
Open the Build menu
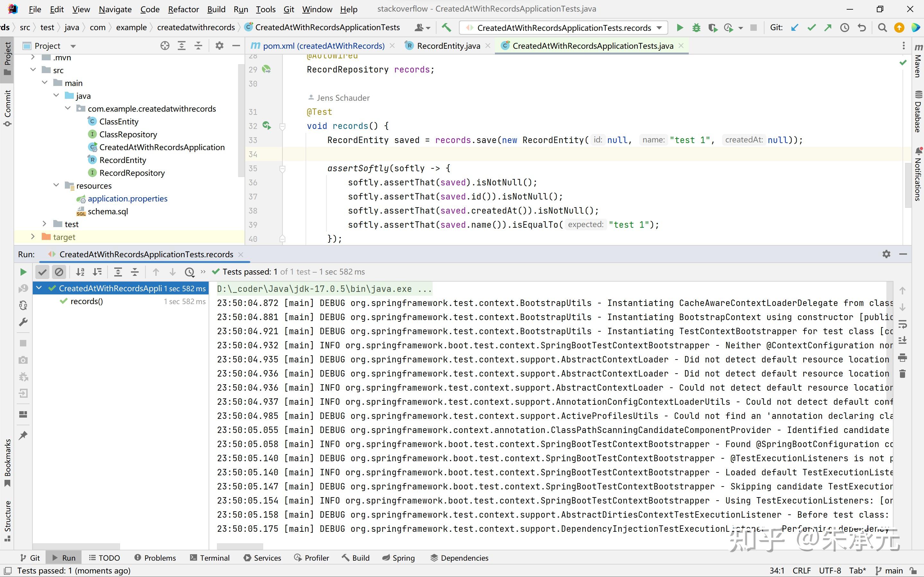(216, 9)
